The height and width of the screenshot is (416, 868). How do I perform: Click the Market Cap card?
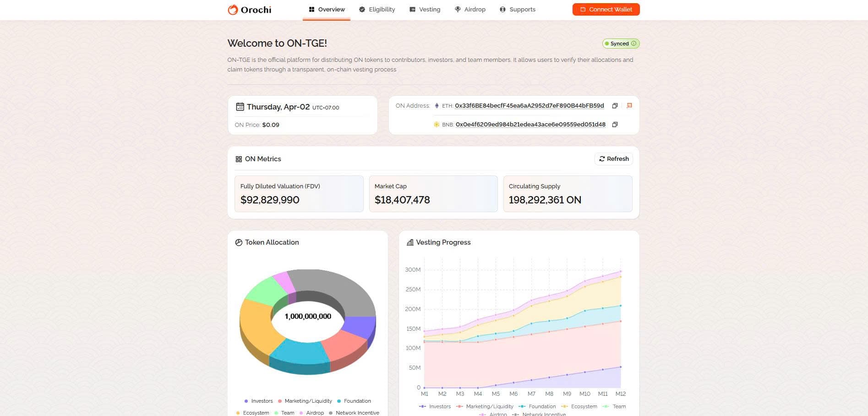pyautogui.click(x=433, y=194)
